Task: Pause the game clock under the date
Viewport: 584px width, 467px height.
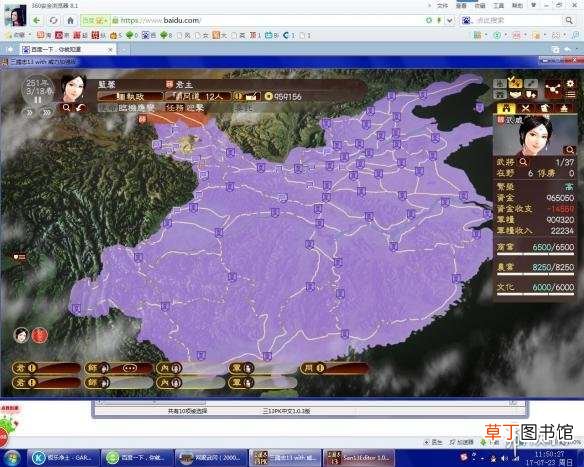Action: pyautogui.click(x=38, y=100)
